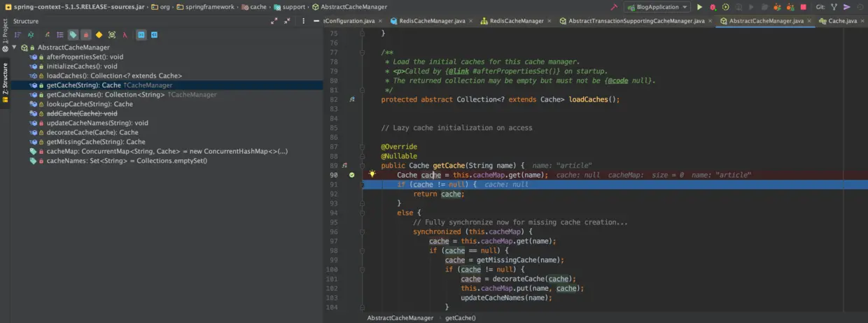Toggle Group Methods by Defining Type icon
Screen dimensions: 868x323
pos(60,34)
